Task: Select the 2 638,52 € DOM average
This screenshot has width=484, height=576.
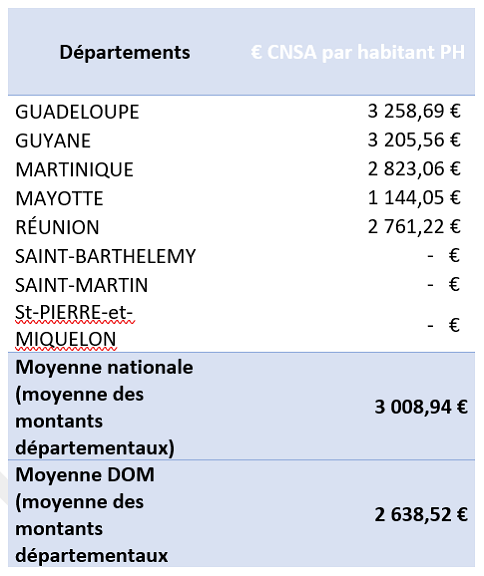Action: point(421,514)
